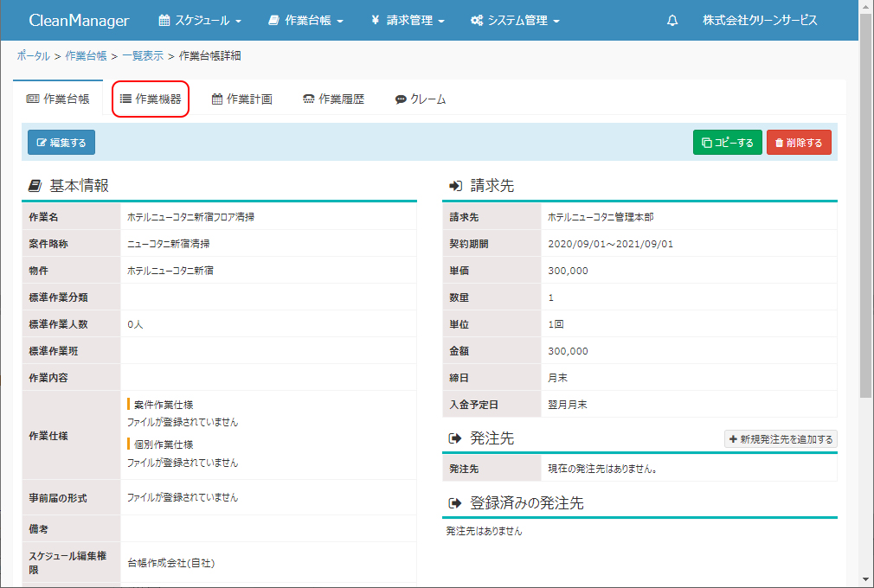Click the scrollbar down arrow
Viewport: 874px width, 588px height.
[866, 578]
